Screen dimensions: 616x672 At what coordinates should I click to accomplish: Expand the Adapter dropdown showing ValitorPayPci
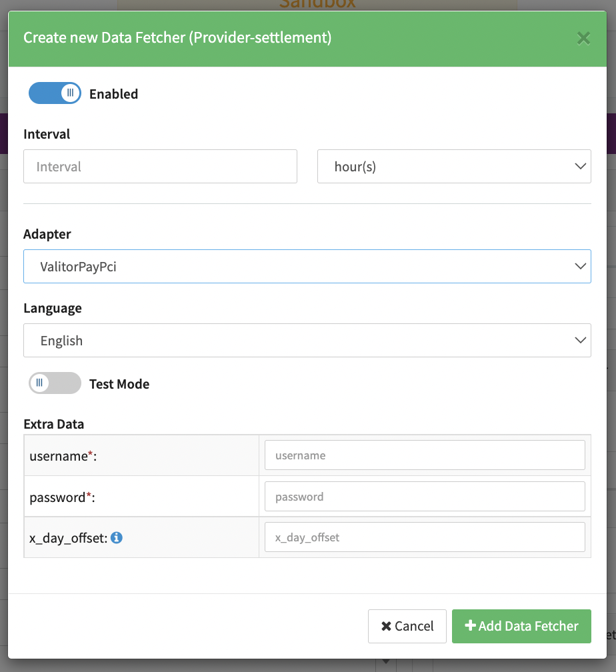coord(307,267)
